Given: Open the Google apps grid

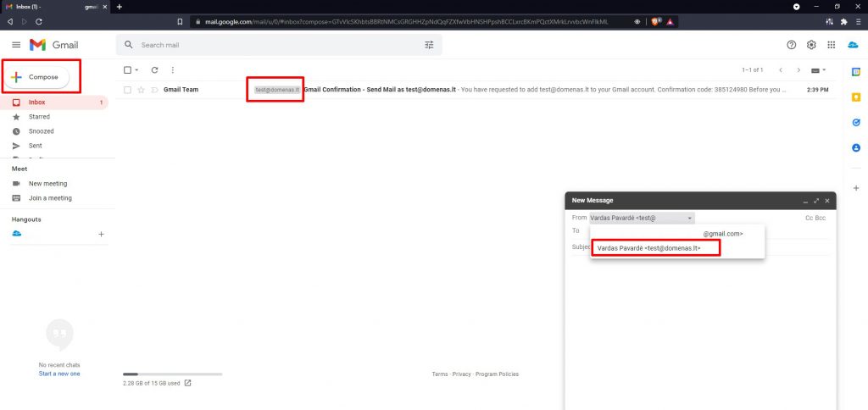Looking at the screenshot, I should coord(832,45).
